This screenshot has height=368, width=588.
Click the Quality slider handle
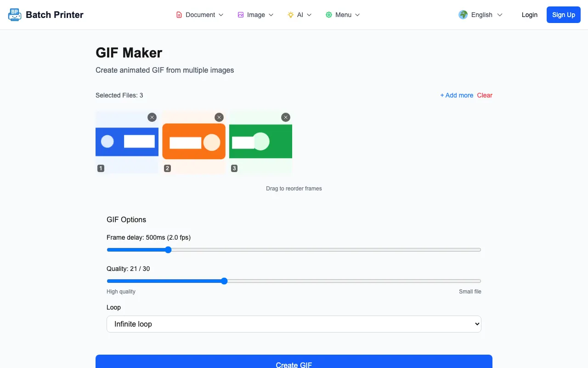224,281
